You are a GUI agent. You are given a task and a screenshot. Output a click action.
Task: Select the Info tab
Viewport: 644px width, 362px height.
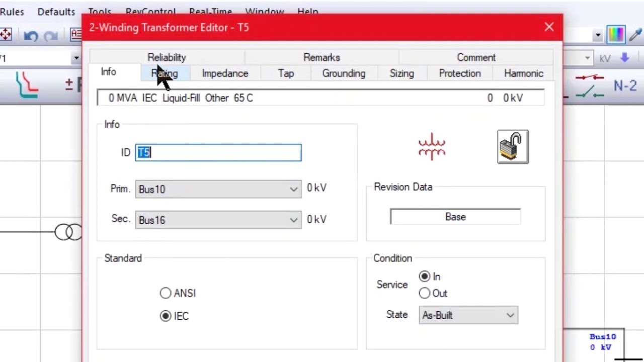(108, 72)
